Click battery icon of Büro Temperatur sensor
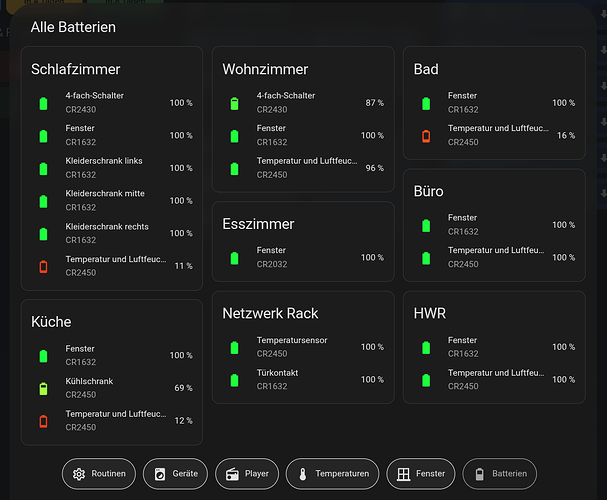 [426, 258]
